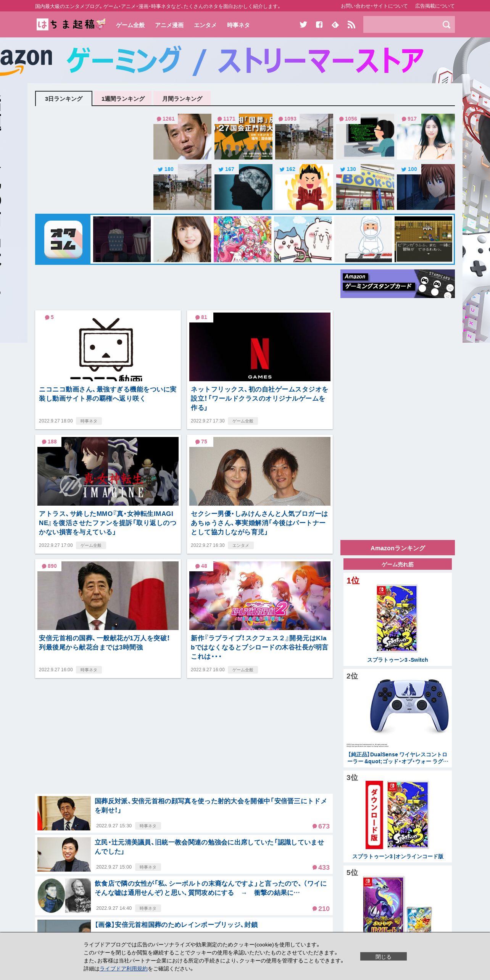Open the ラブライブ!スクフェス2 article
The image size is (490, 980).
pos(260,647)
